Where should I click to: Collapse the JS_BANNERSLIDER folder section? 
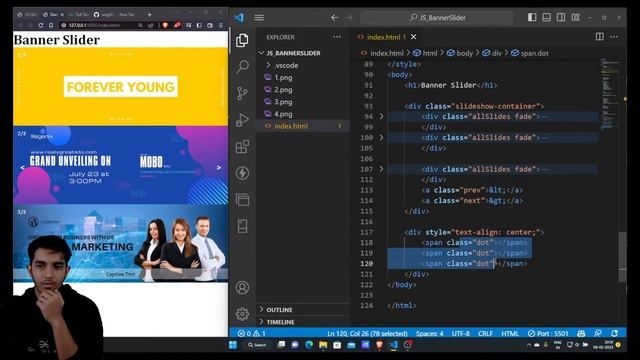(x=293, y=53)
